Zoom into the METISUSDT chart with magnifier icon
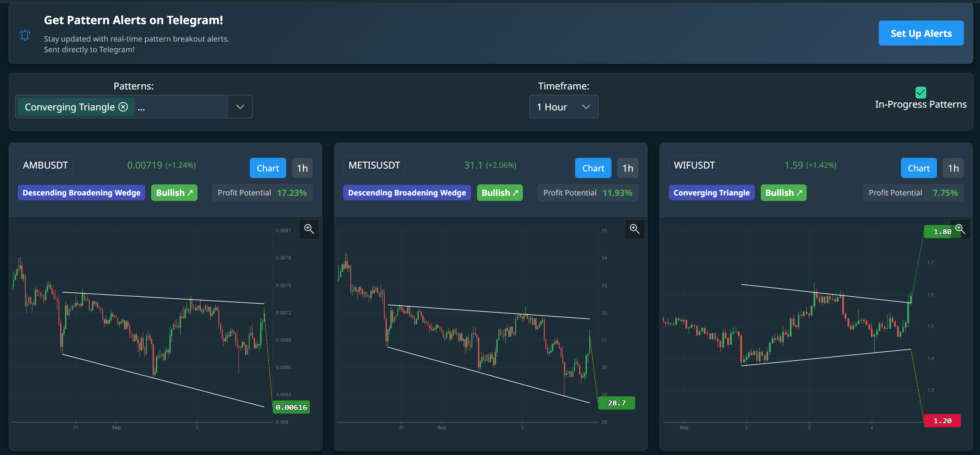Viewport: 980px width, 455px height. 634,229
